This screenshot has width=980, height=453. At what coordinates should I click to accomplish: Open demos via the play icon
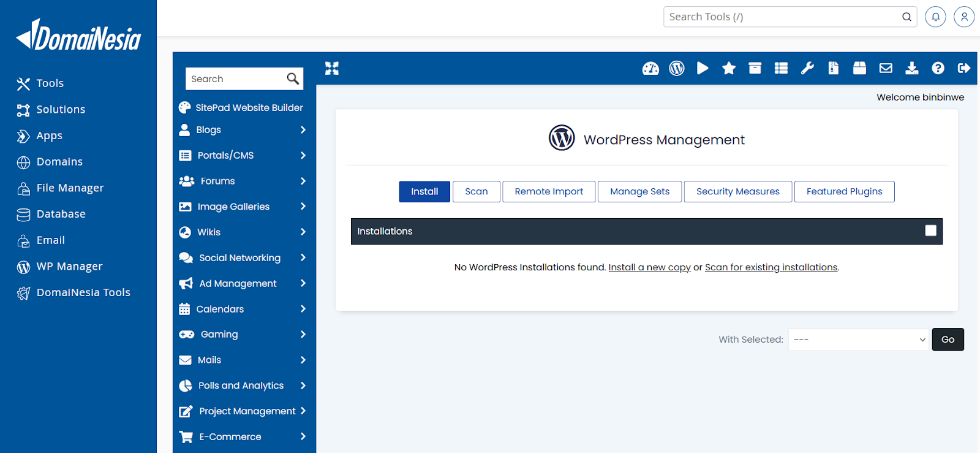[x=703, y=68]
